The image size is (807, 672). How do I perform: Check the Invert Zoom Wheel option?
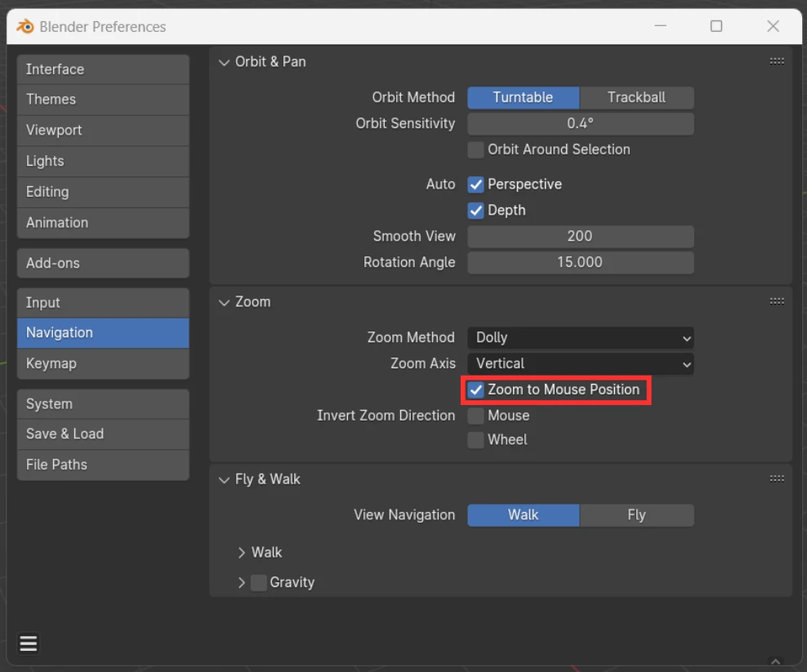tap(475, 440)
